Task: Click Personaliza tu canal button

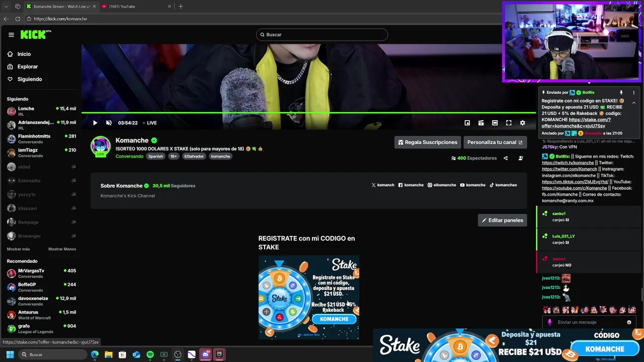Action: (x=495, y=142)
